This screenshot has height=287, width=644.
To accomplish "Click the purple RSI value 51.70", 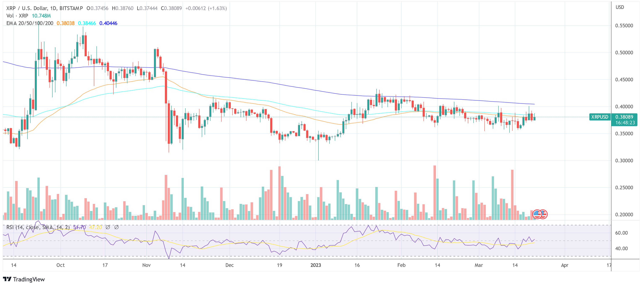I will [79, 227].
